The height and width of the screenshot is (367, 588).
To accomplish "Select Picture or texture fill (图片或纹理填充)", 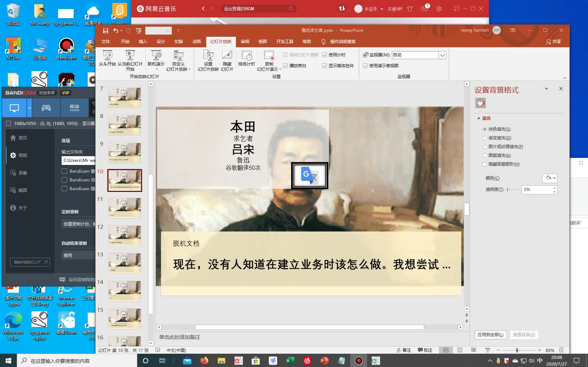I will coord(485,147).
